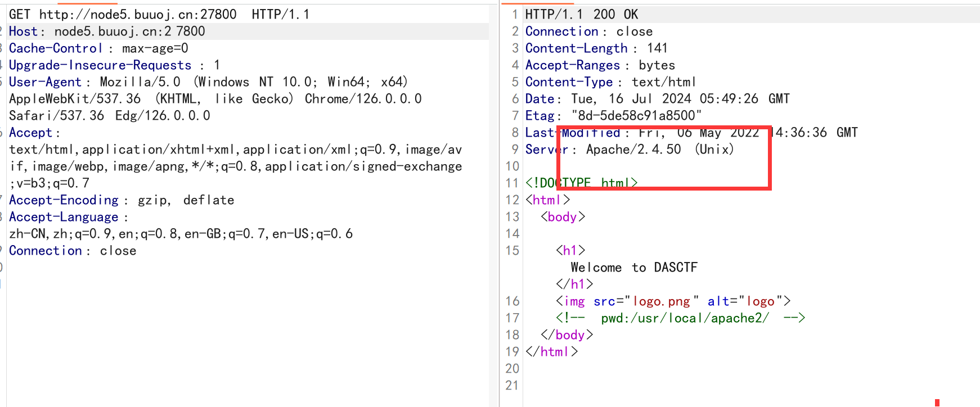Select the opening html tag

click(x=548, y=200)
